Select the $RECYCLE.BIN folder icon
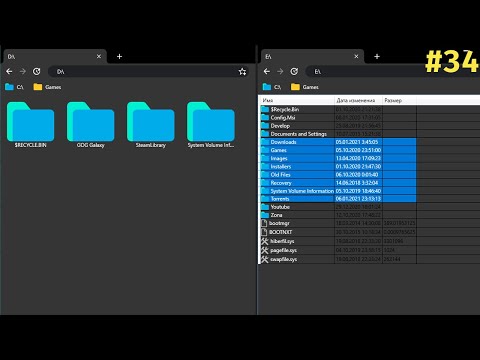 point(30,122)
